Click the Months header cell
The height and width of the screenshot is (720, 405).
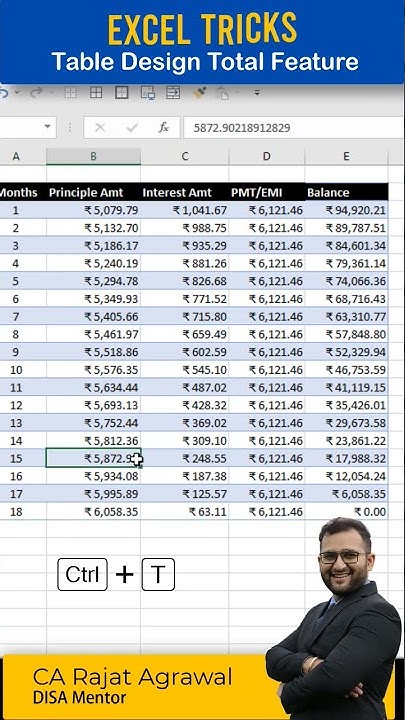point(23,192)
